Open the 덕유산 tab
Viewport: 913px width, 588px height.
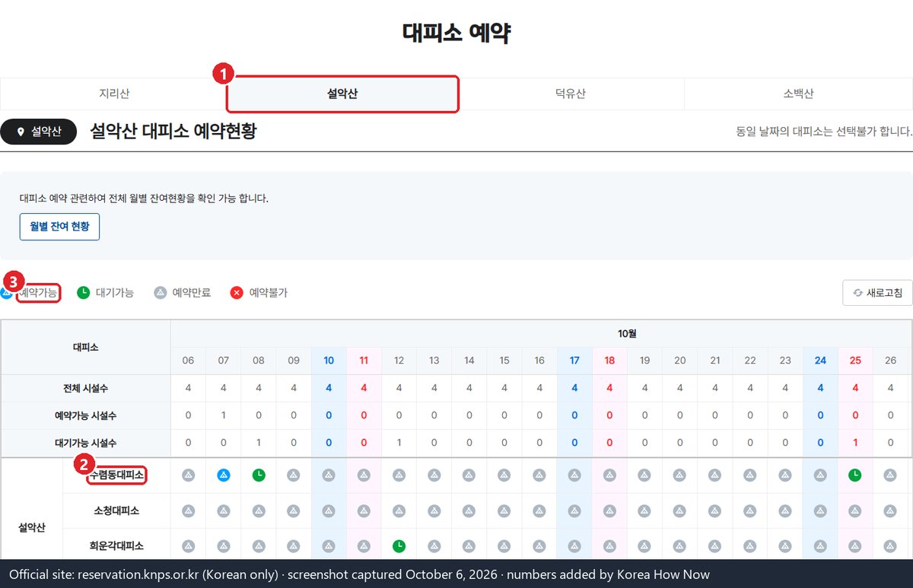tap(571, 94)
